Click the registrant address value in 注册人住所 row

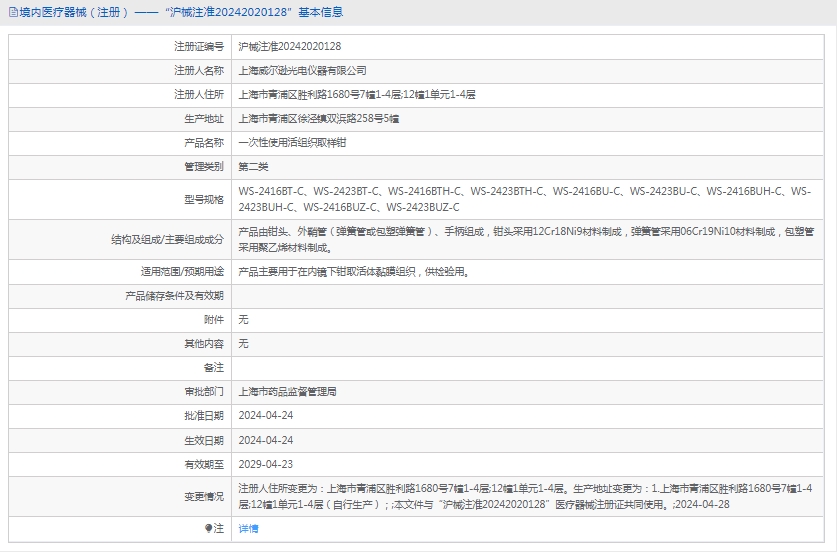click(356, 95)
